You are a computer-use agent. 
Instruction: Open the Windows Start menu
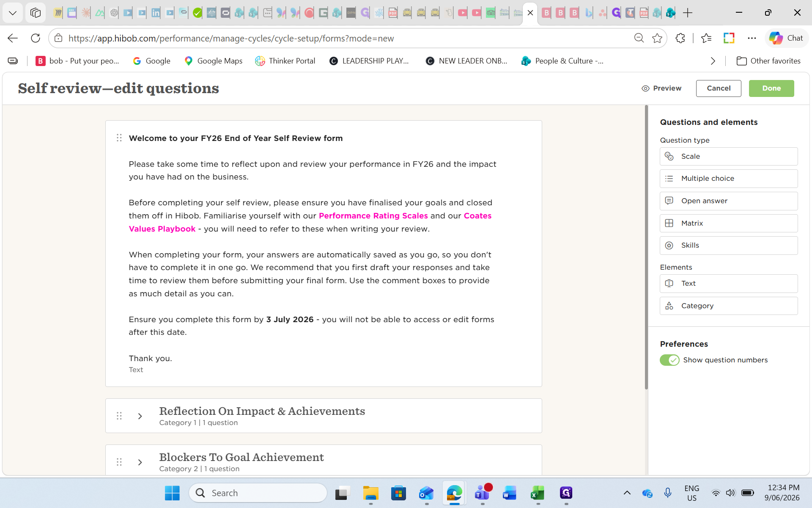pos(172,493)
